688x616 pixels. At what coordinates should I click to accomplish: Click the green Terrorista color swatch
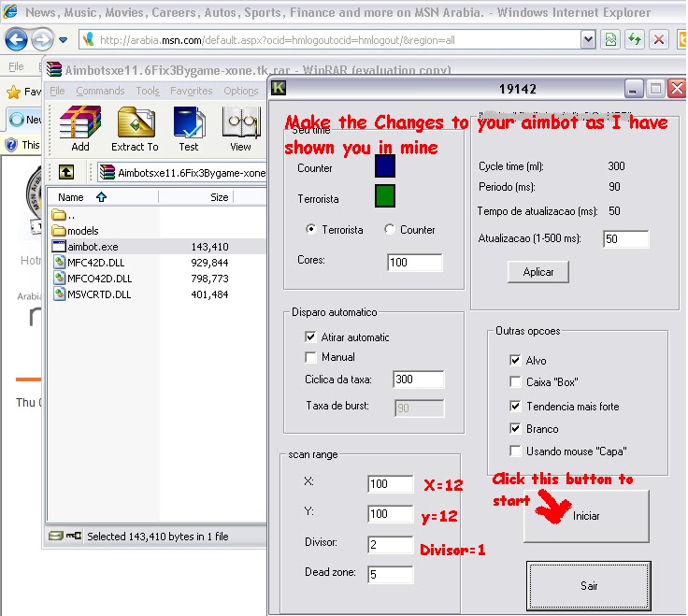385,196
